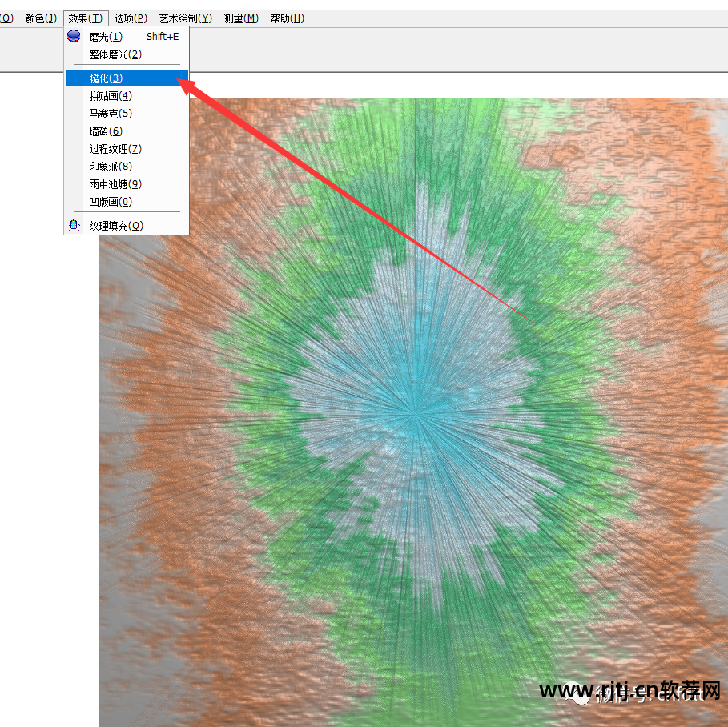
Task: Choose the 凹版画(0) intaglio effect
Action: point(111,202)
